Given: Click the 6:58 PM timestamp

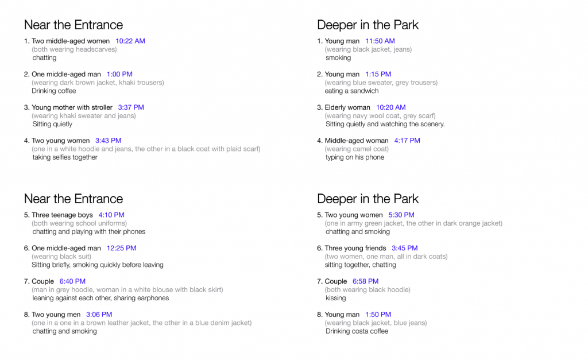Looking at the screenshot, I should pyautogui.click(x=366, y=282).
